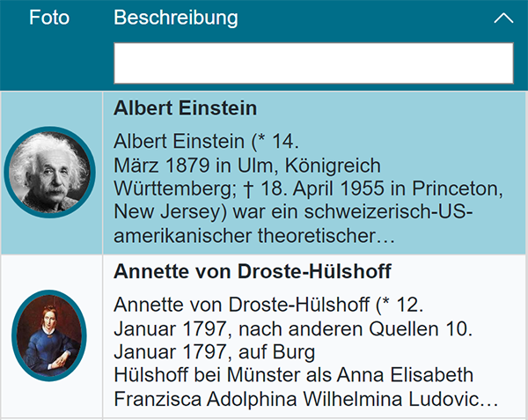Click the sort chevron in Beschreibung header
528x420 pixels.
point(503,18)
